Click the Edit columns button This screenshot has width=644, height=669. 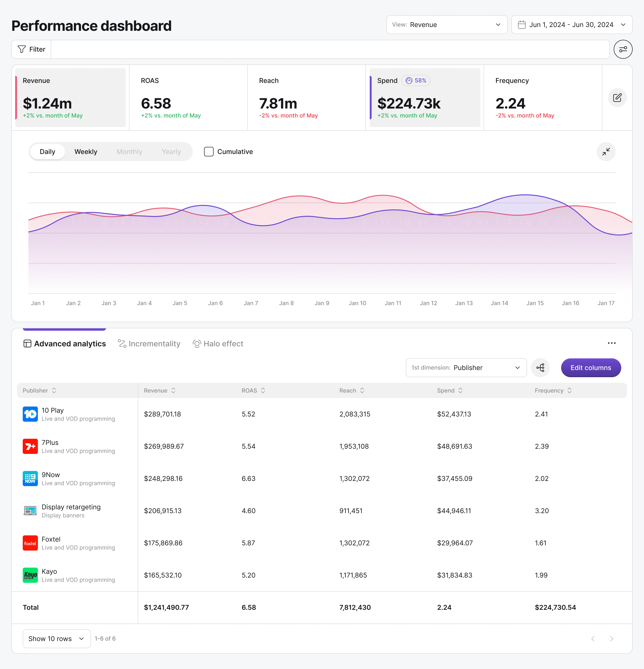coord(591,368)
